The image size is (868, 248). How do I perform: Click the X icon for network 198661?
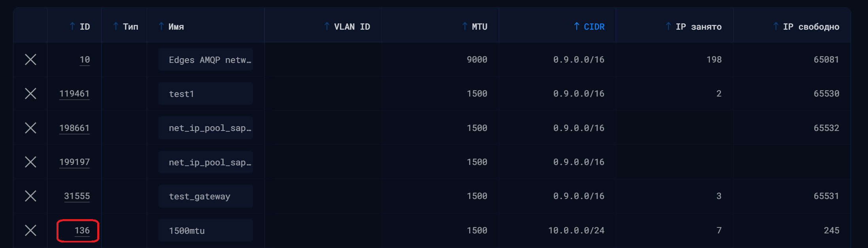pos(30,128)
